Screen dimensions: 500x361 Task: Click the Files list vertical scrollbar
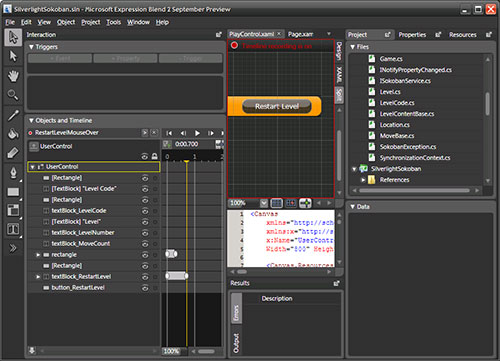tap(488, 104)
